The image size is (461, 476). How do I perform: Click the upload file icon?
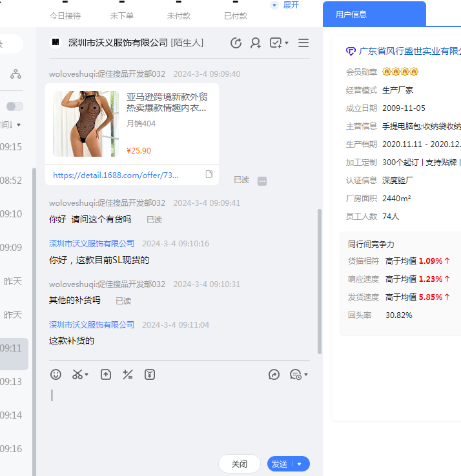(106, 374)
